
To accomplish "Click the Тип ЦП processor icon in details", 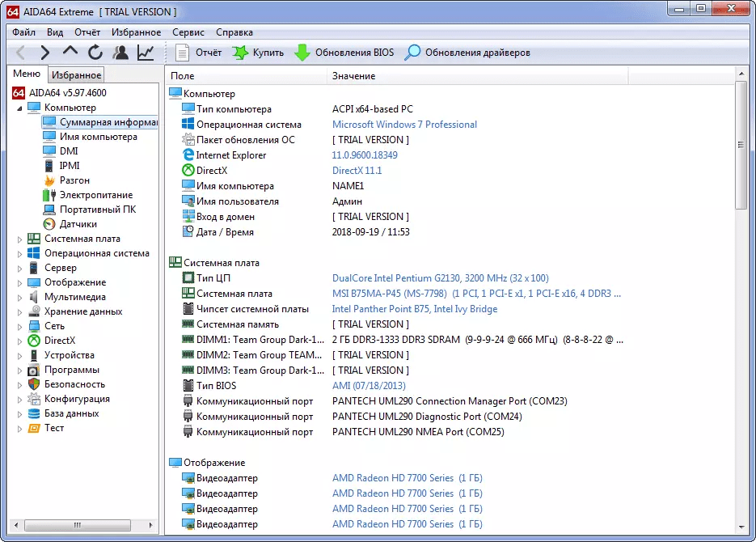I will 188,277.
